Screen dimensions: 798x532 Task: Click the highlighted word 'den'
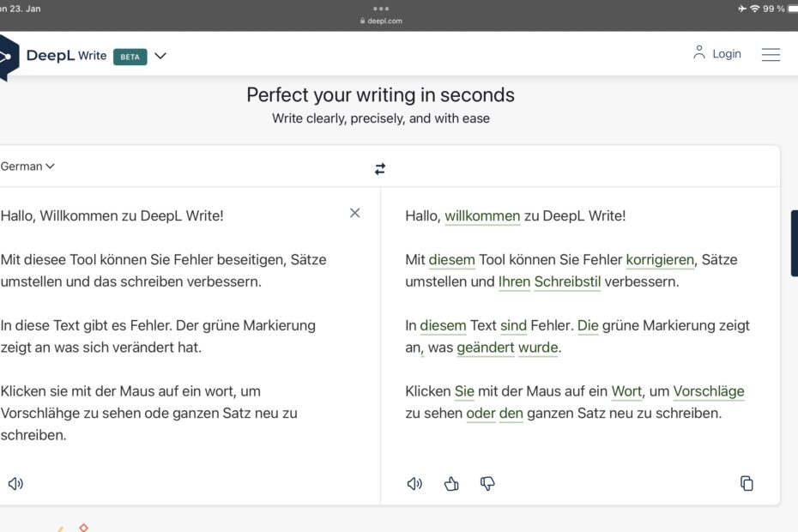511,413
